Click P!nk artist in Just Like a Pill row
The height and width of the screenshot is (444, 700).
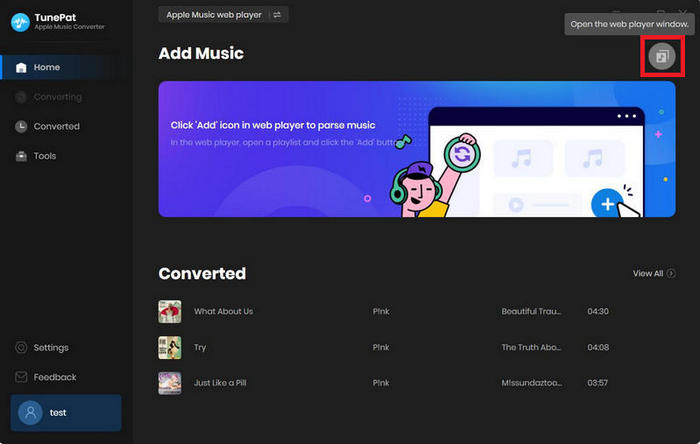click(x=381, y=383)
